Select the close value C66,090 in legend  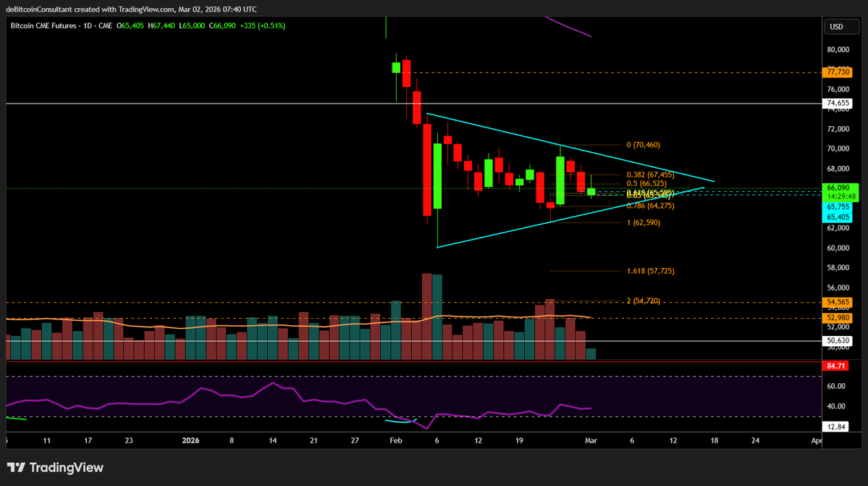pos(222,25)
